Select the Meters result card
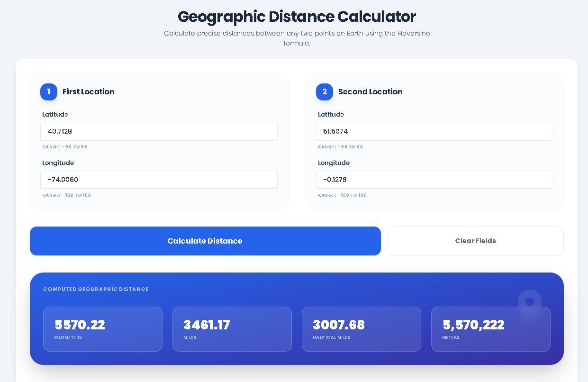 click(x=490, y=329)
